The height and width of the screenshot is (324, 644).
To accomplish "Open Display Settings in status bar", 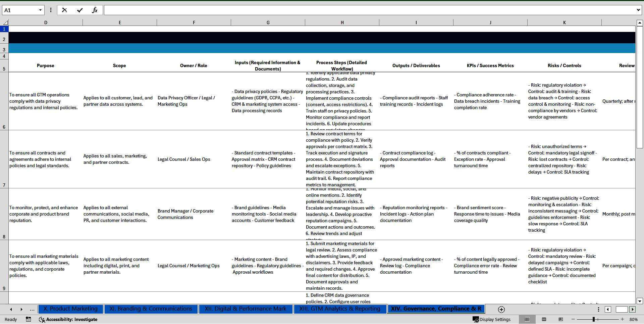I will (492, 319).
